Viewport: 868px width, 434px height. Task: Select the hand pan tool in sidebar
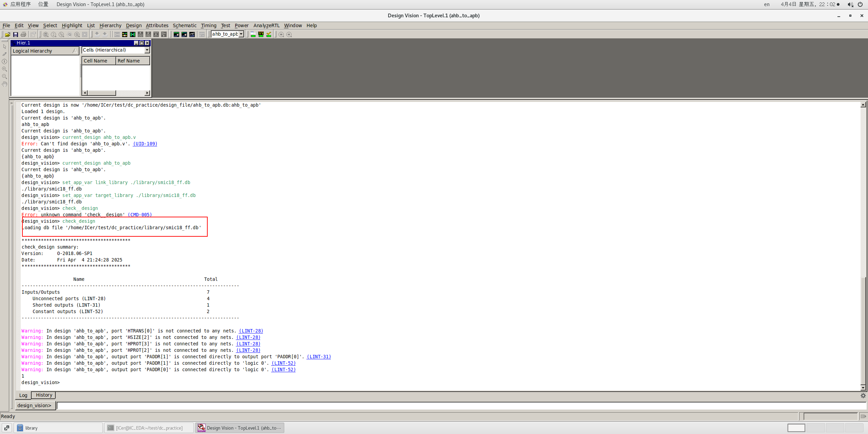point(4,84)
